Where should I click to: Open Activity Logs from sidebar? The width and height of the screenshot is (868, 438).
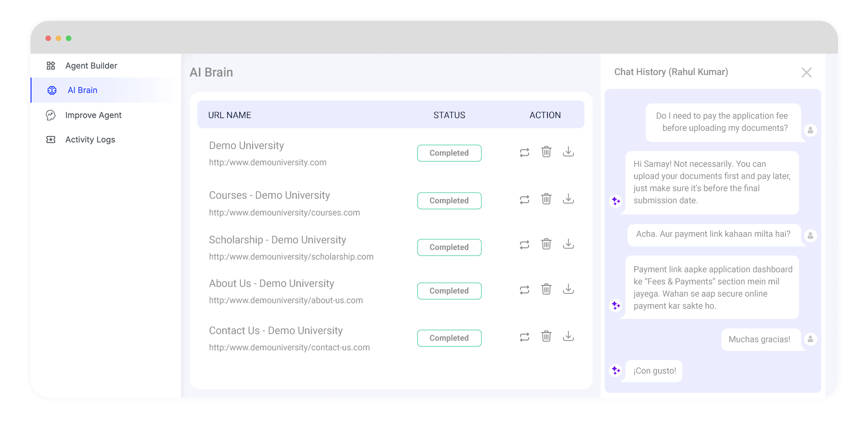[90, 139]
